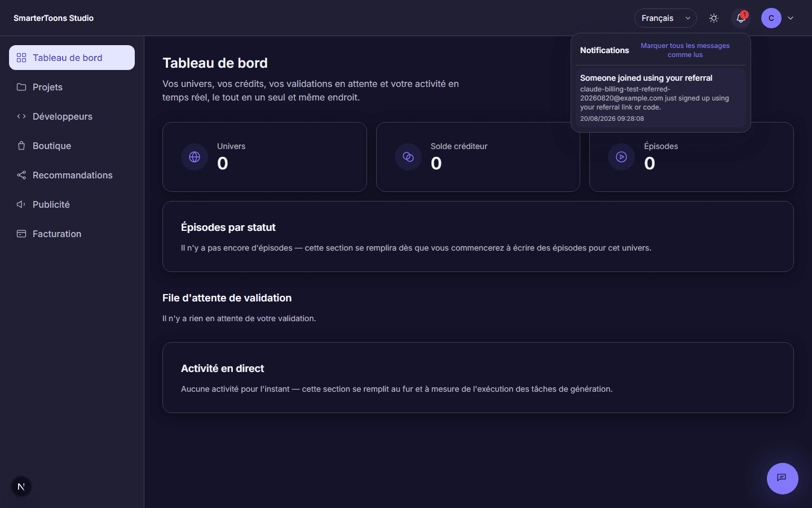
Task: Click the megaphone icon beside Publicité
Action: click(x=21, y=204)
